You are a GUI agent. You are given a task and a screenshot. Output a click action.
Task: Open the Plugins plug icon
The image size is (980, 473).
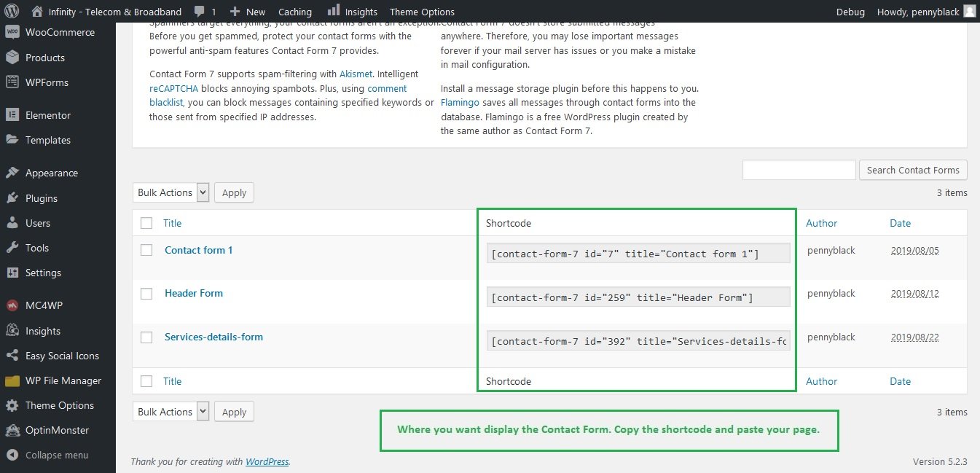point(12,198)
